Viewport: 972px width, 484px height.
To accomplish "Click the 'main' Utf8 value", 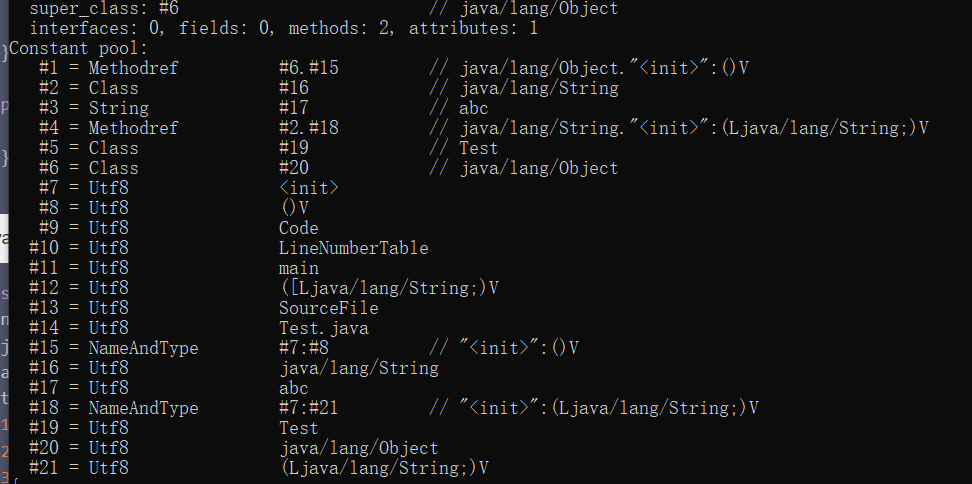I will tap(298, 268).
